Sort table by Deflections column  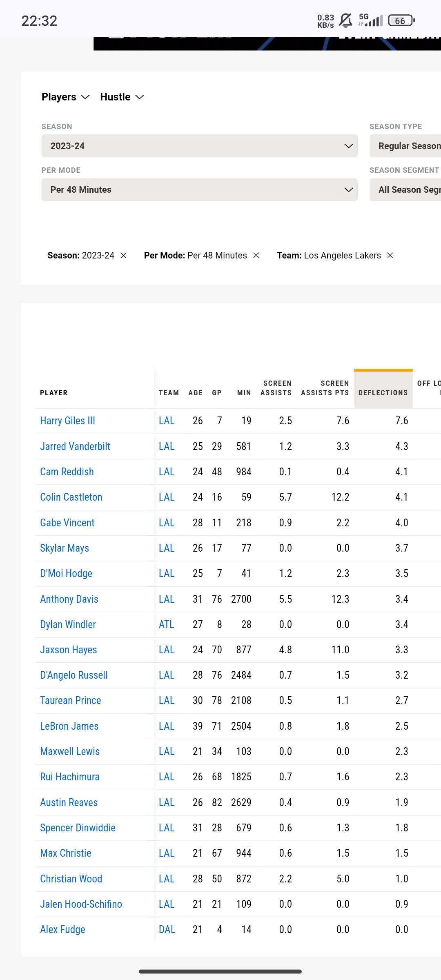(x=383, y=393)
